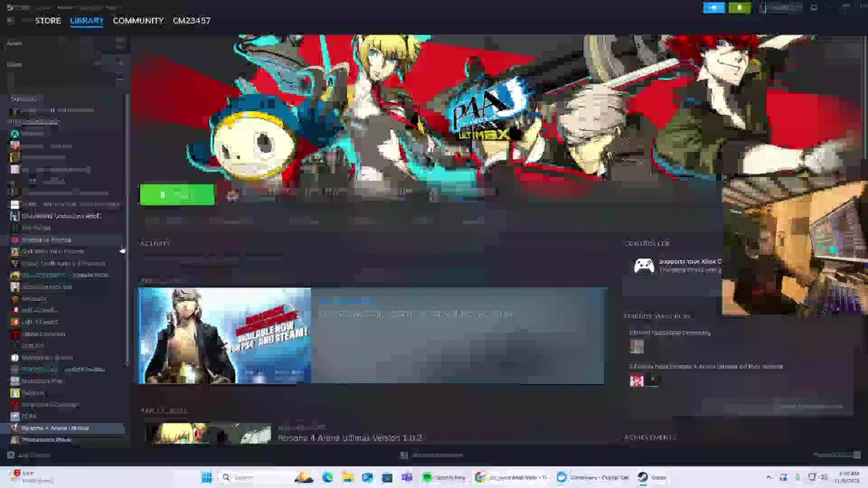Expand the system tray hidden icons chevron

pos(769,477)
